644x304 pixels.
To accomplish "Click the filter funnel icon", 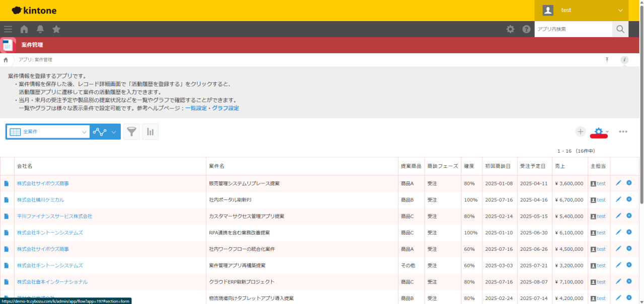I will [131, 132].
